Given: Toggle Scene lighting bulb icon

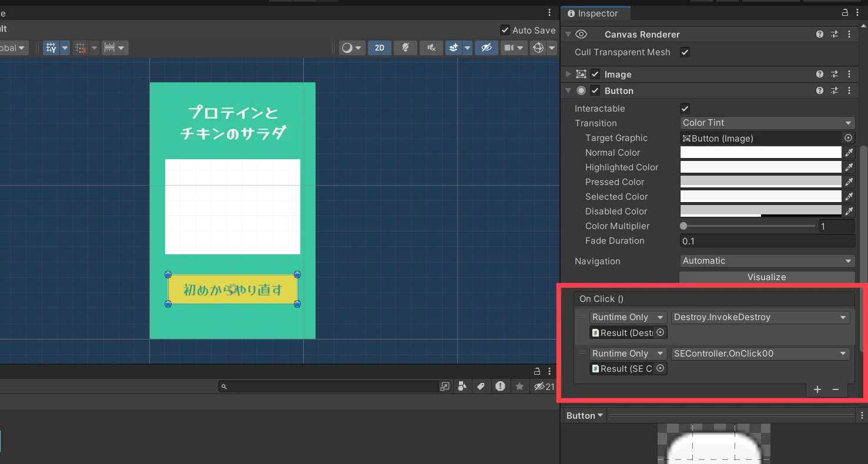Looking at the screenshot, I should 405,48.
